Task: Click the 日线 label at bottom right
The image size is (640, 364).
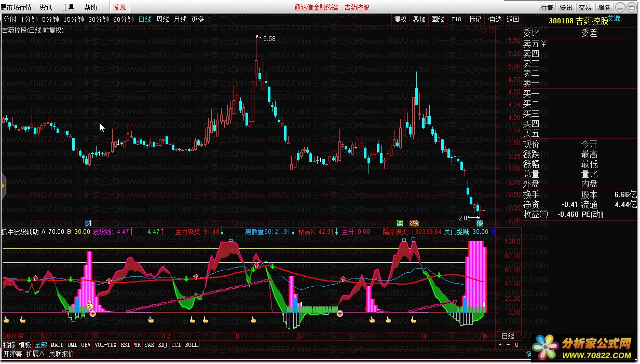Action: tap(509, 336)
